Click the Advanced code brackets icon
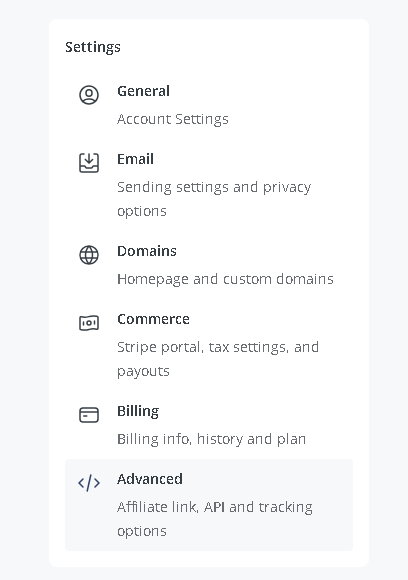Viewport: 408px width, 580px height. [x=89, y=483]
